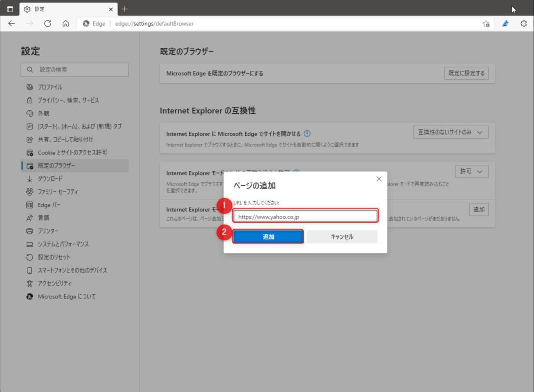Click the プリンター printer icon
The width and height of the screenshot is (534, 392).
[x=29, y=231]
